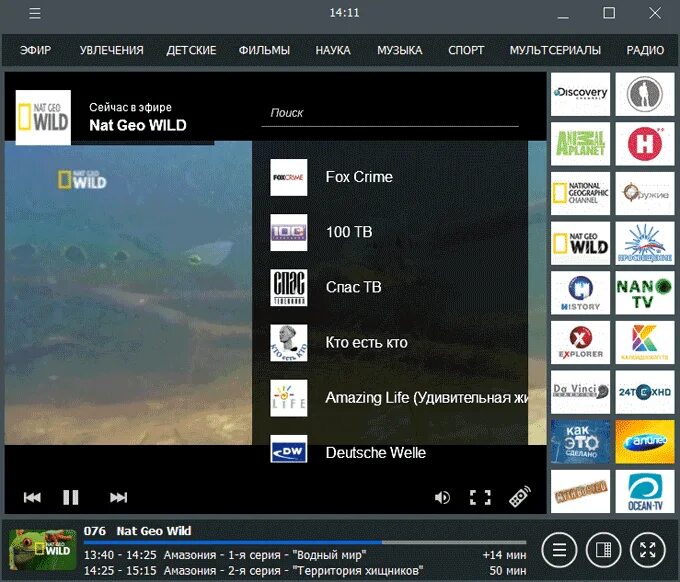Image resolution: width=680 pixels, height=582 pixels.
Task: Open the Калейдоскоп channel tile
Action: (x=645, y=342)
